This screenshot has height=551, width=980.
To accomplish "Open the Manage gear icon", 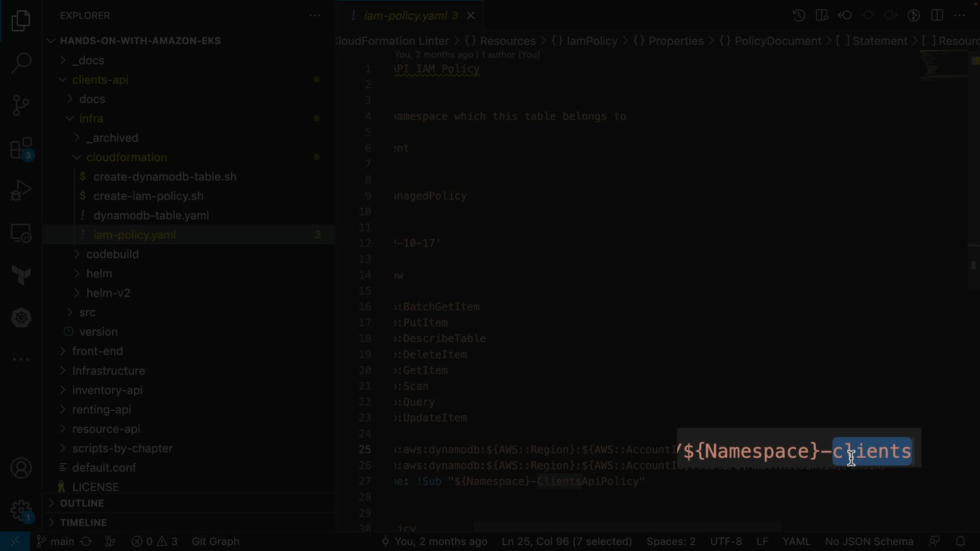I will click(21, 510).
